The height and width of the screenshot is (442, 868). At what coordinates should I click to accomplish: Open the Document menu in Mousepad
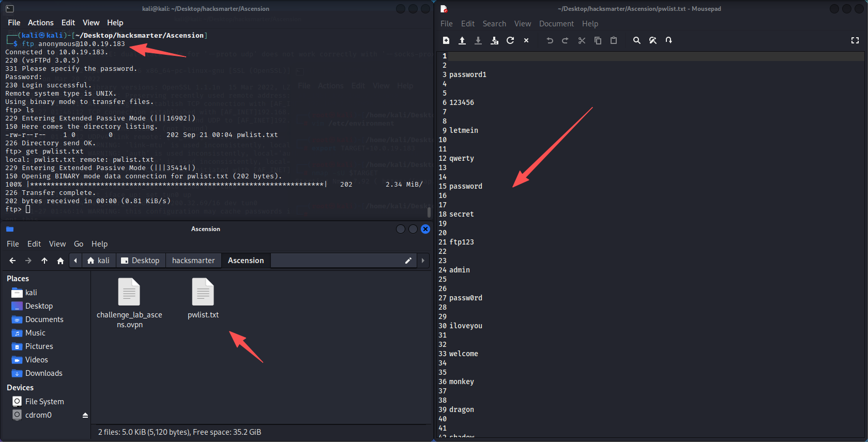click(x=556, y=24)
